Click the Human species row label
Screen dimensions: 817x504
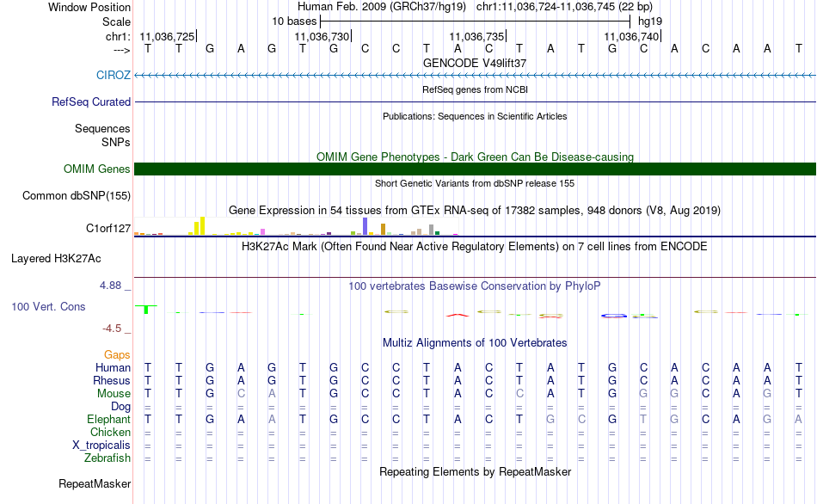point(113,367)
